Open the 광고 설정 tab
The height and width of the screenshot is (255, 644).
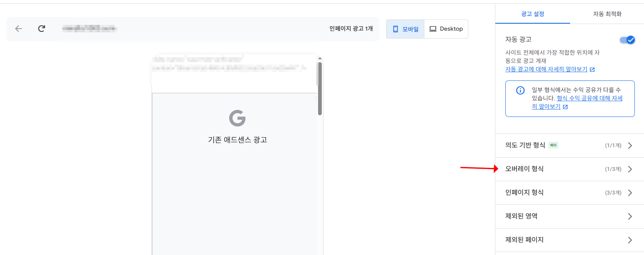tap(533, 14)
